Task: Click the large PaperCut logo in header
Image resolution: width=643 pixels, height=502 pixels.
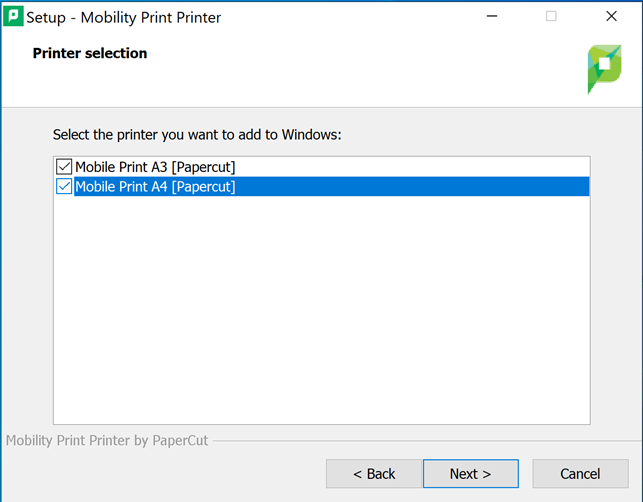Action: pos(604,69)
